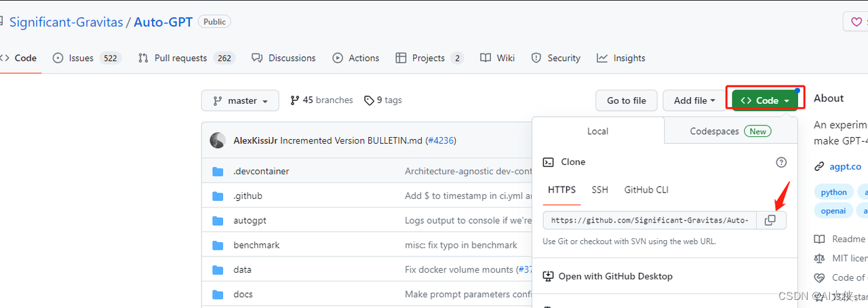
Task: Open commit message 'misc: fix typo in benchmark'
Action: point(461,245)
